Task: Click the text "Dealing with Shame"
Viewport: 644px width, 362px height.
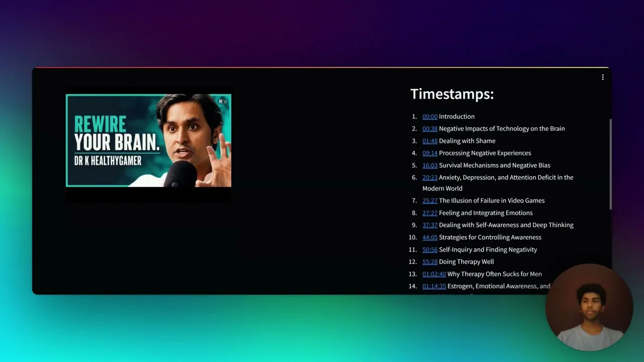Action: coord(467,141)
